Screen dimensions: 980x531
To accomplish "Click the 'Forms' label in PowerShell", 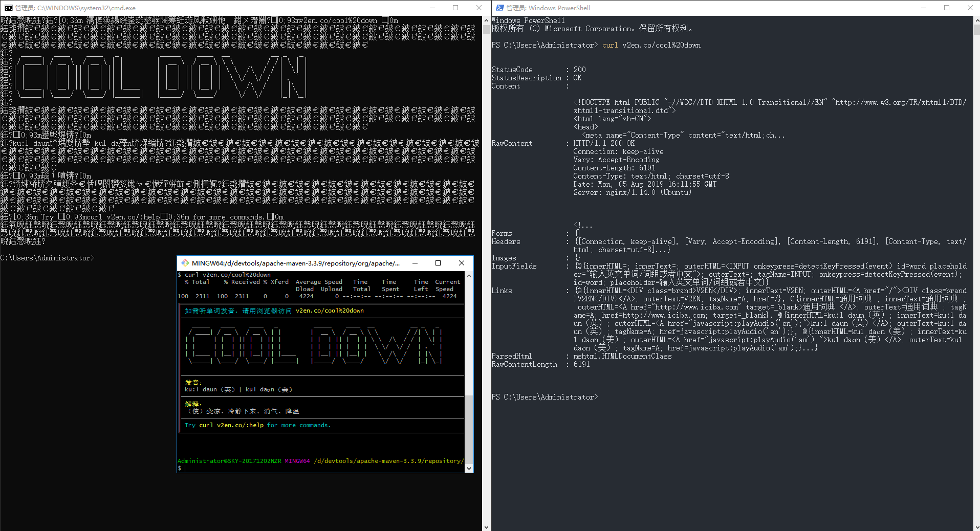I will point(502,233).
